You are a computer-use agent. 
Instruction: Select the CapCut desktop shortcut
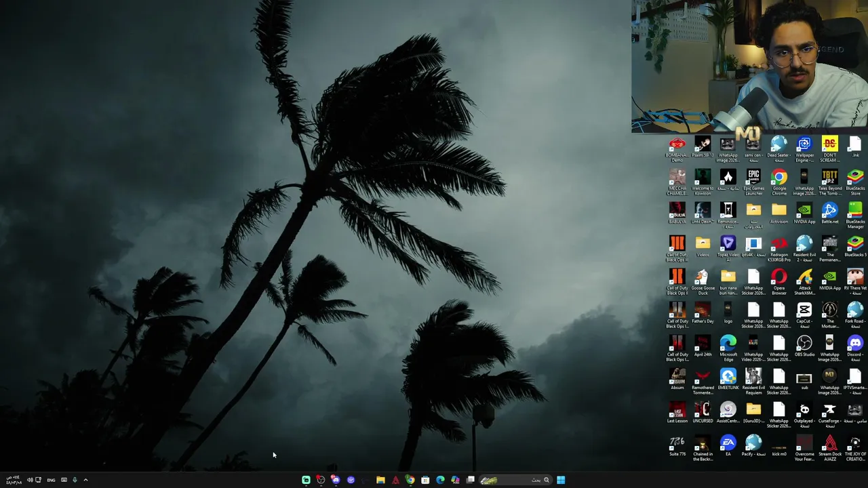click(804, 315)
